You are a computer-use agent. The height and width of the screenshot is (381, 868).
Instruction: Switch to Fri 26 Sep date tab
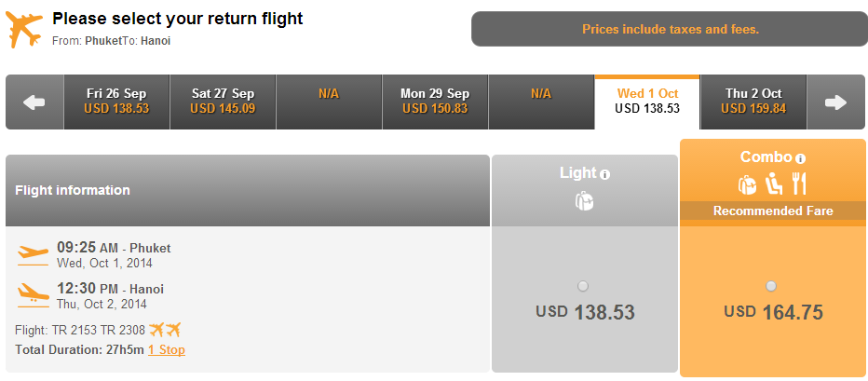click(x=116, y=102)
